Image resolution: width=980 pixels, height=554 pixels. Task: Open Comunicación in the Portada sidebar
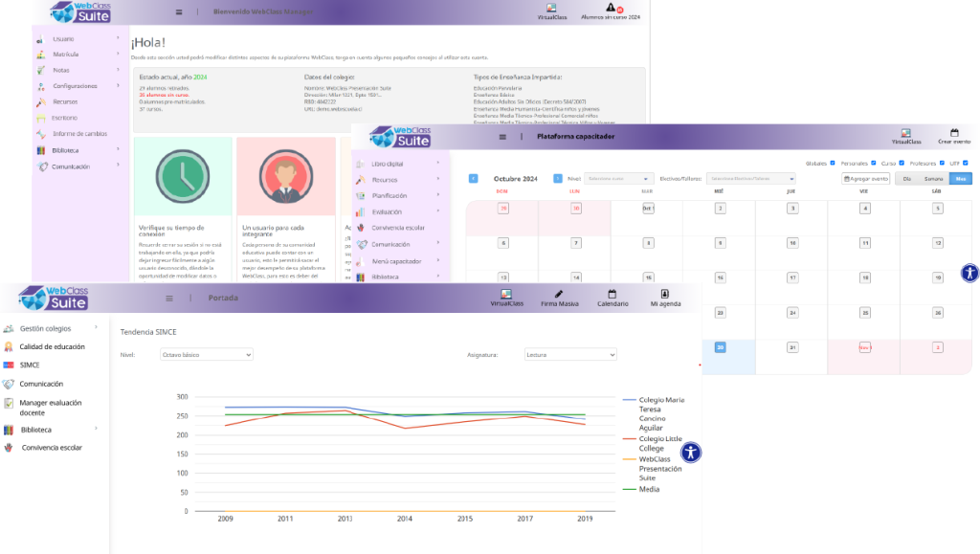[41, 384]
